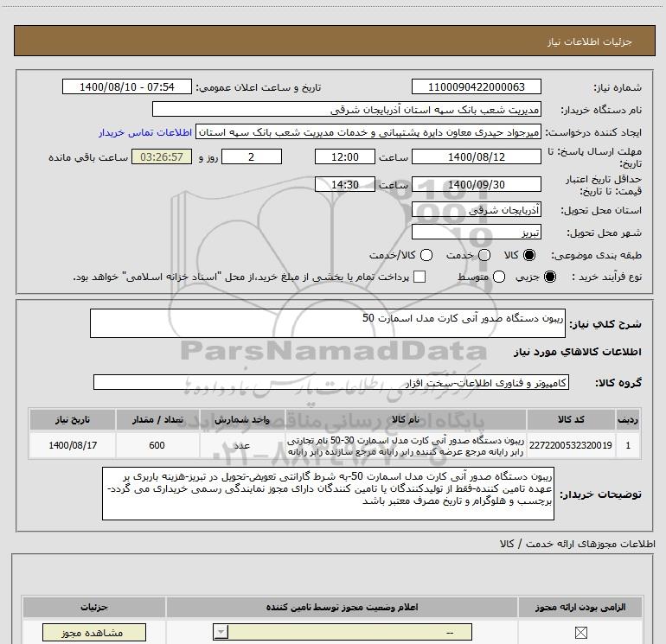This screenshot has width=666, height=644.
Task: Click the price validity date 1400/09/30
Action: (476, 184)
